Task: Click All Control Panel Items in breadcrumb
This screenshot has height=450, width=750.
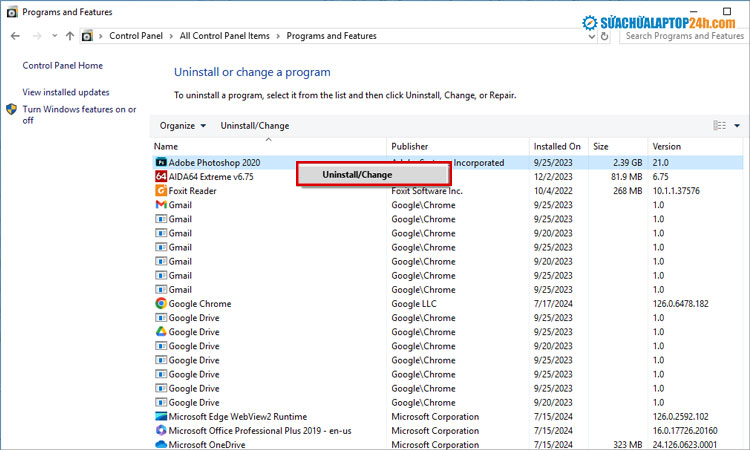Action: [x=223, y=36]
